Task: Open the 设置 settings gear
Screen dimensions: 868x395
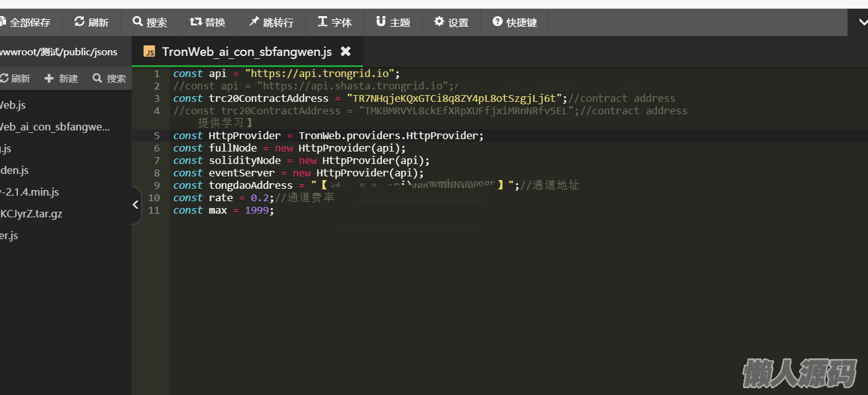Action: click(x=451, y=22)
